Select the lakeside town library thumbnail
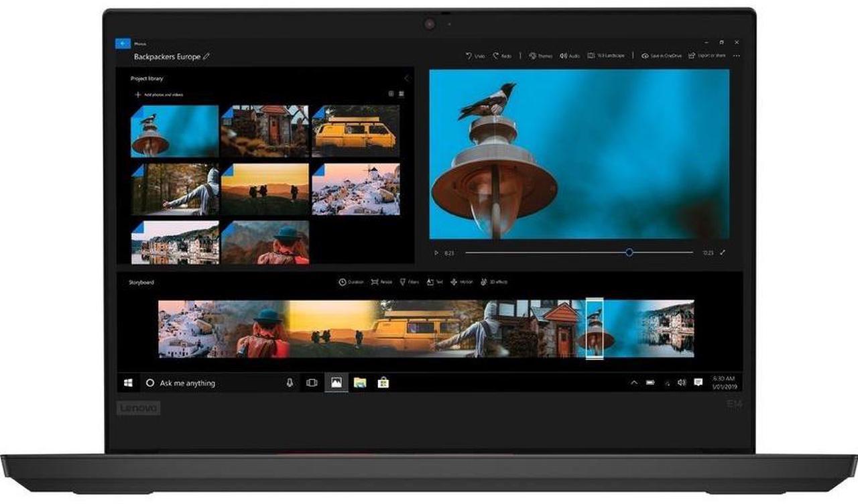 tap(175, 242)
